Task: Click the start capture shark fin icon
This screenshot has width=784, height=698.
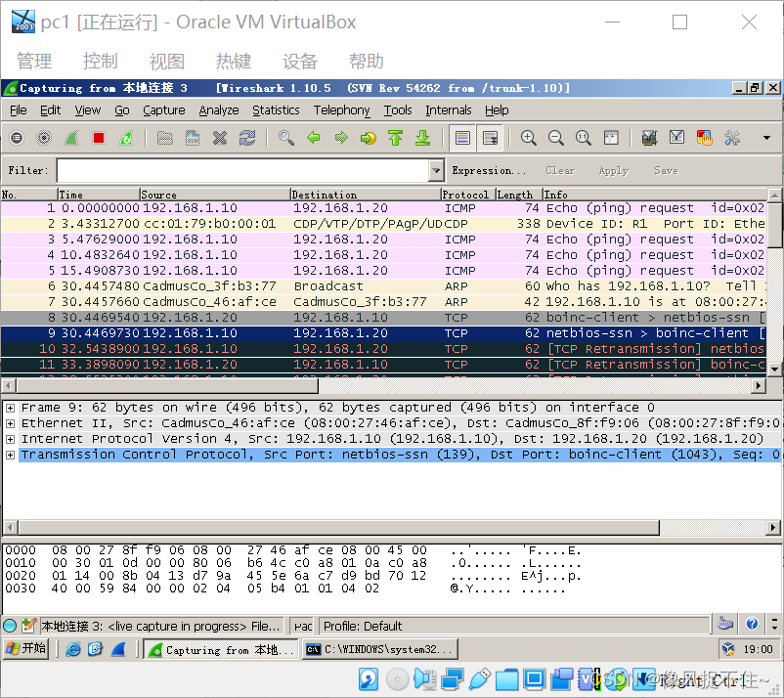Action: 71,138
